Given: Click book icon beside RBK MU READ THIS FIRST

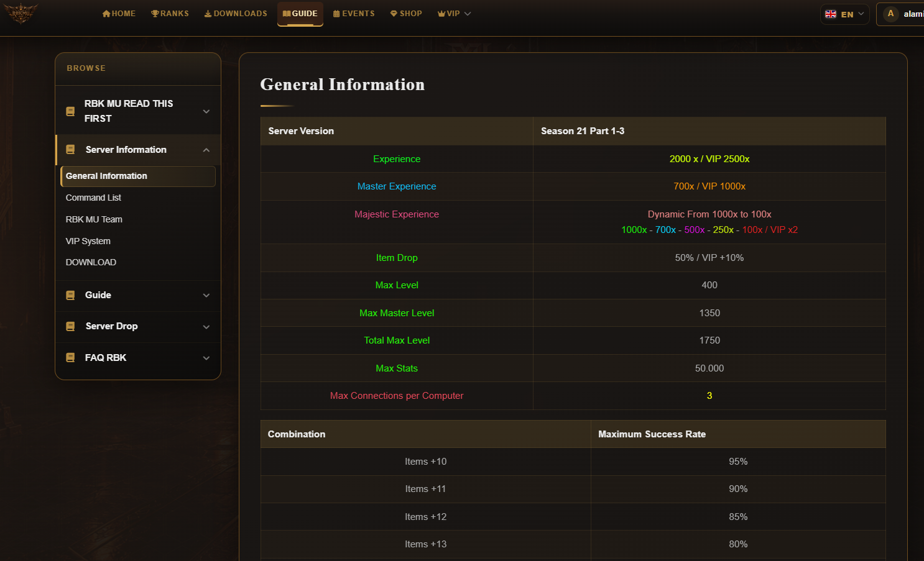Looking at the screenshot, I should 70,112.
